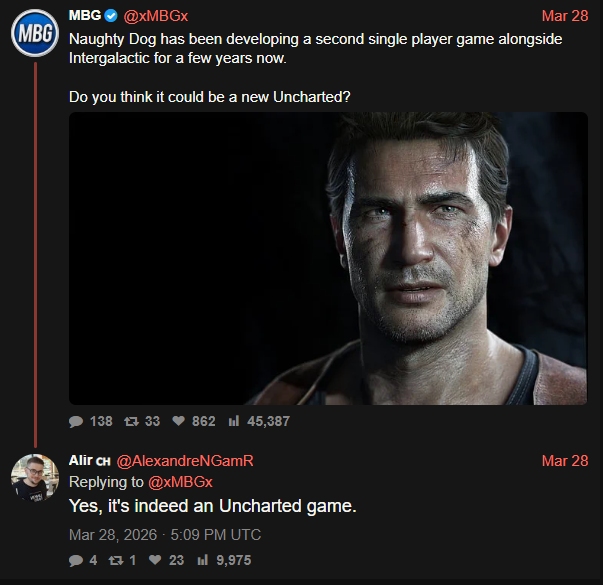This screenshot has height=585, width=603.
Task: Click the MBG display name
Action: coord(84,17)
